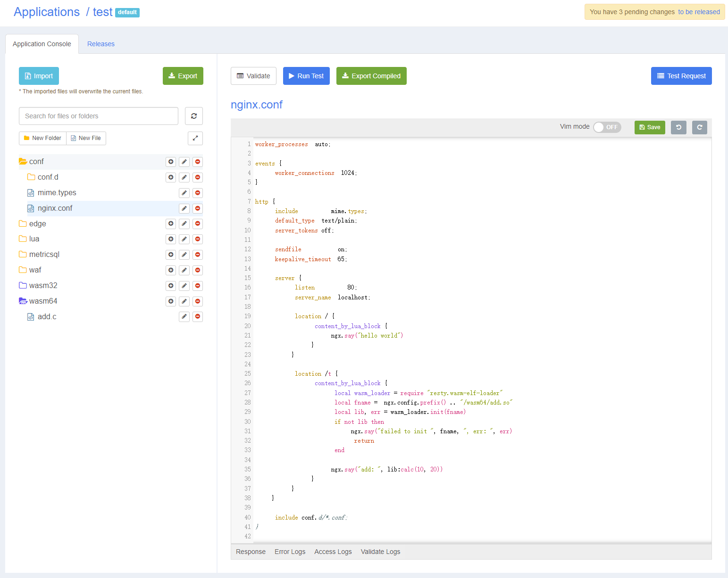Viewport: 728px width, 578px height.
Task: Add item to the edge folder
Action: click(x=171, y=223)
